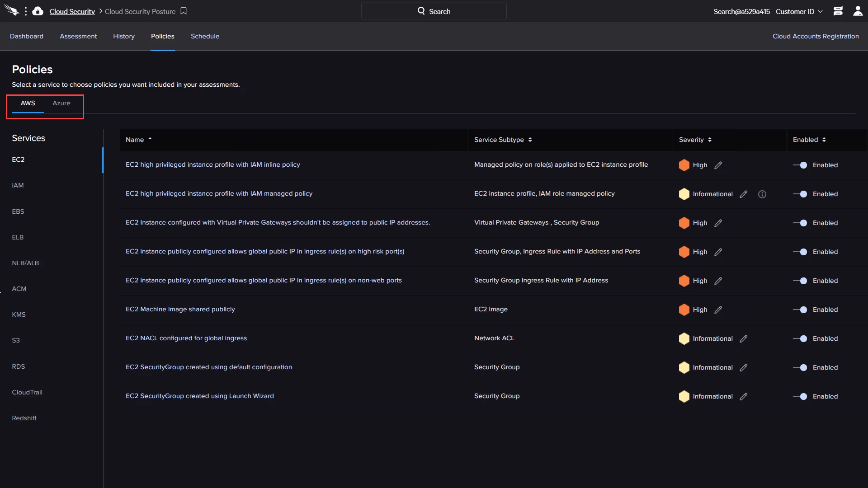Open EC2 NACL configured for global ingress
Viewport: 868px width, 488px height.
point(186,338)
